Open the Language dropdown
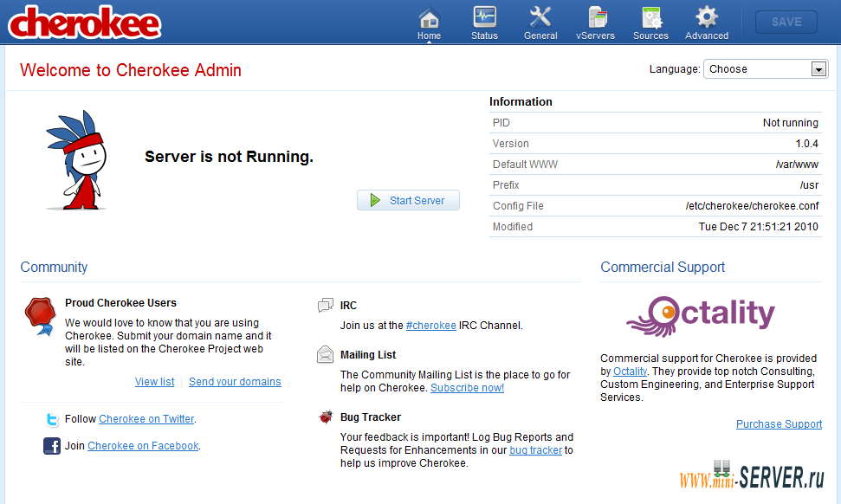The height and width of the screenshot is (504, 841). (x=766, y=69)
